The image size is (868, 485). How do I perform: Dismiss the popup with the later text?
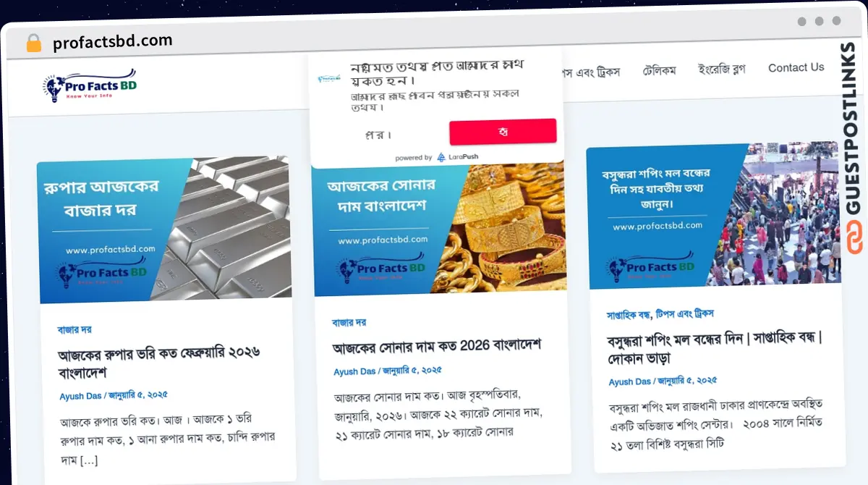(378, 135)
